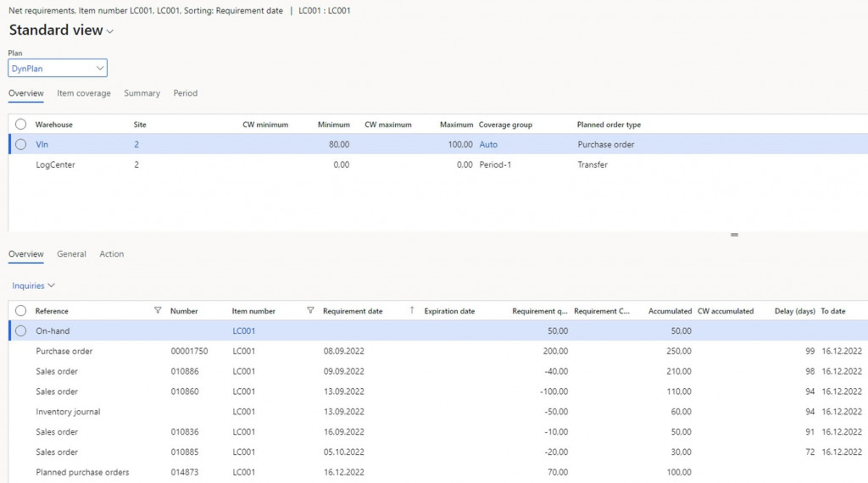
Task: Click sort arrow on Requirement date column
Action: click(412, 311)
